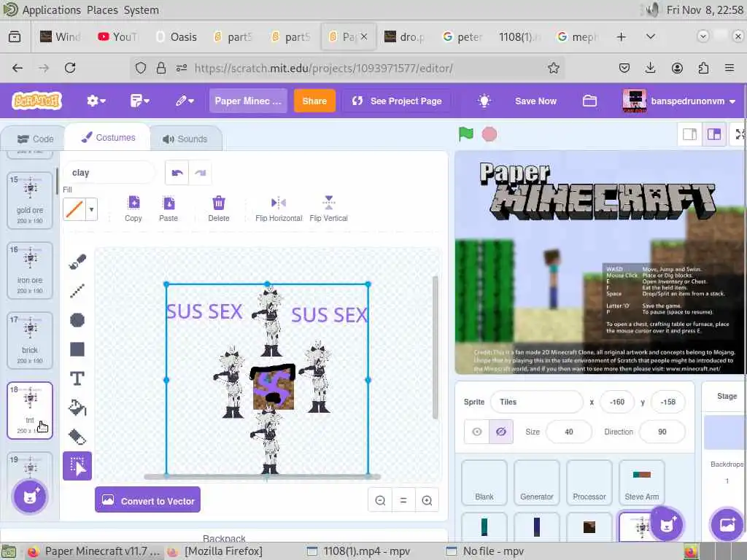747x560 pixels.
Task: Edit the costume name field 'clay'
Action: pyautogui.click(x=109, y=172)
